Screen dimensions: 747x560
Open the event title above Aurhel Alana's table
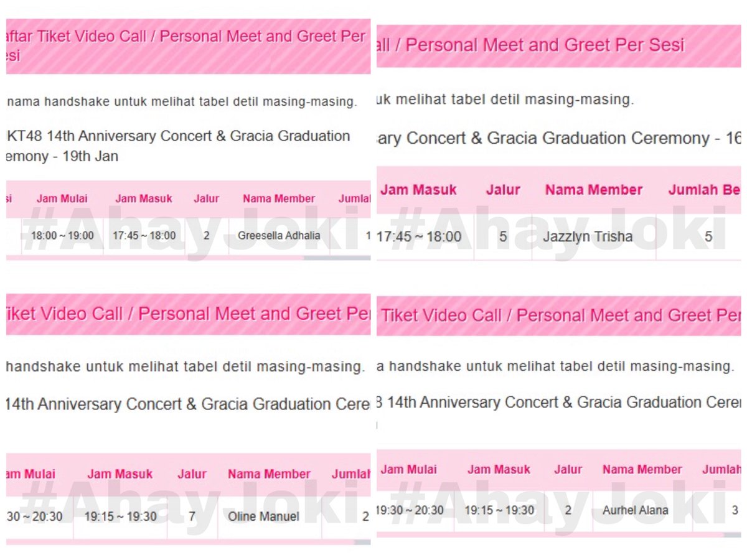point(558,403)
